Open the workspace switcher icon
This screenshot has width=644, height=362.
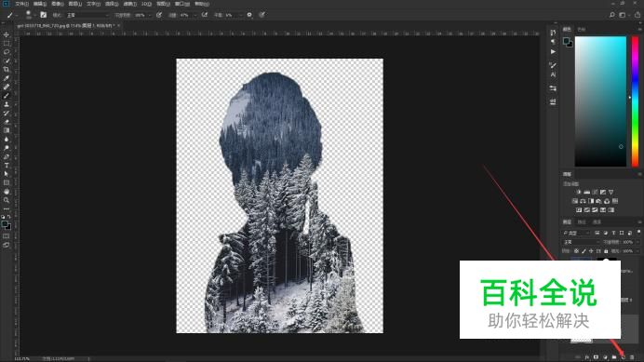623,15
